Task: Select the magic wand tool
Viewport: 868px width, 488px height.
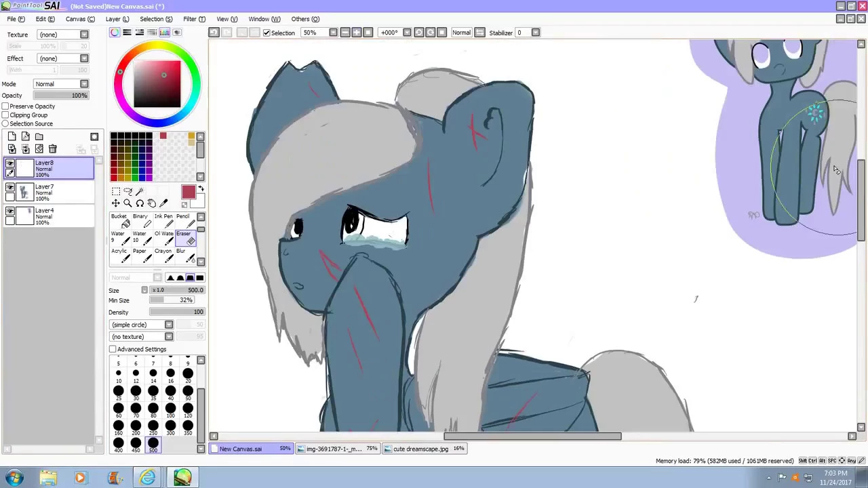Action: pyautogui.click(x=140, y=191)
